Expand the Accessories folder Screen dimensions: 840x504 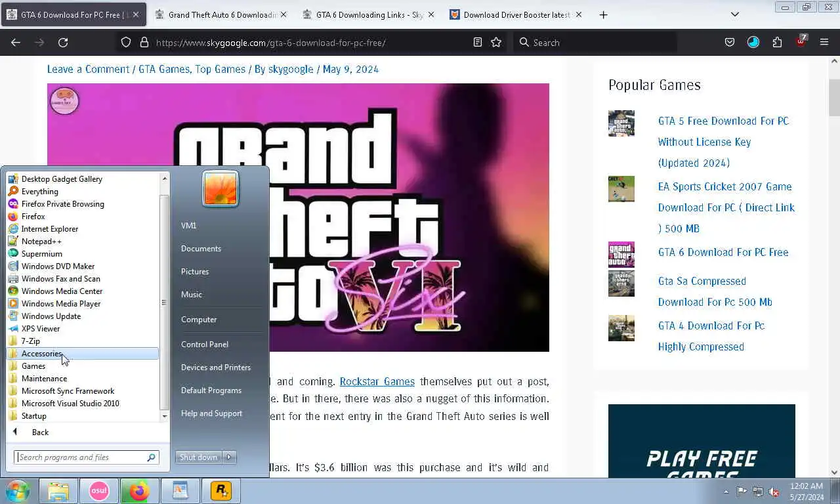point(83,354)
